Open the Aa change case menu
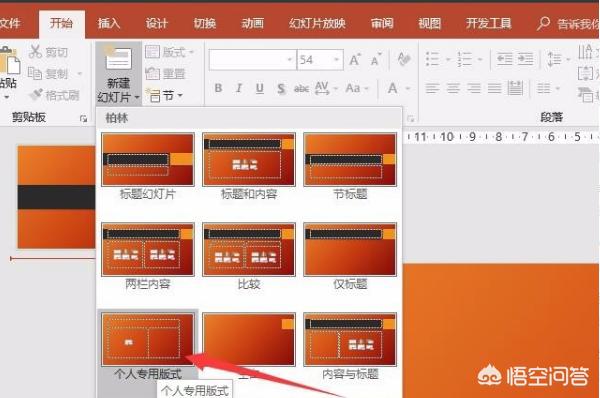The width and height of the screenshot is (600, 398). coord(357,88)
